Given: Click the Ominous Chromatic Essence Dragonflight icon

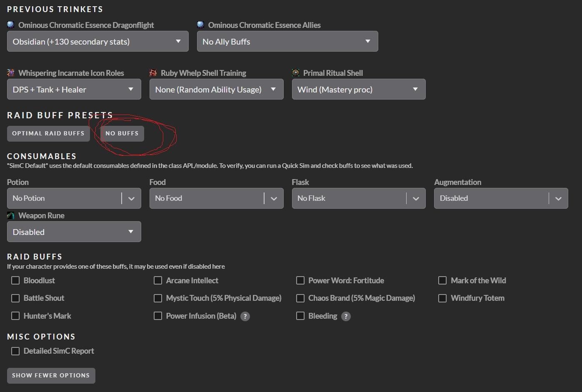Looking at the screenshot, I should tap(11, 25).
